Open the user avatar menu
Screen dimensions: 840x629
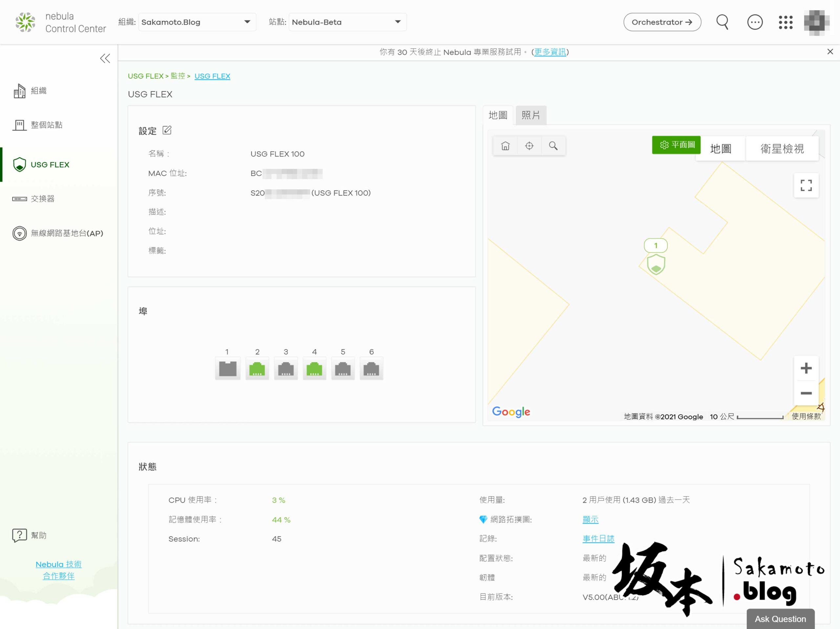point(816,23)
